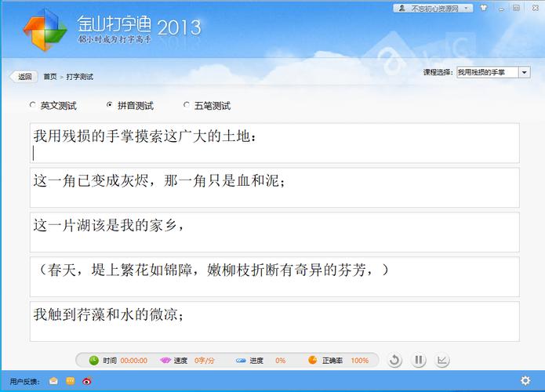Click the speed value 0字/分

tap(205, 361)
